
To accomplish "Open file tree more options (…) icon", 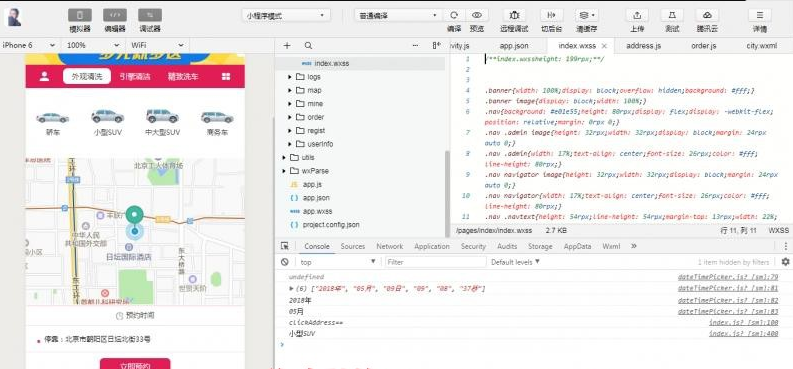I will pos(416,45).
